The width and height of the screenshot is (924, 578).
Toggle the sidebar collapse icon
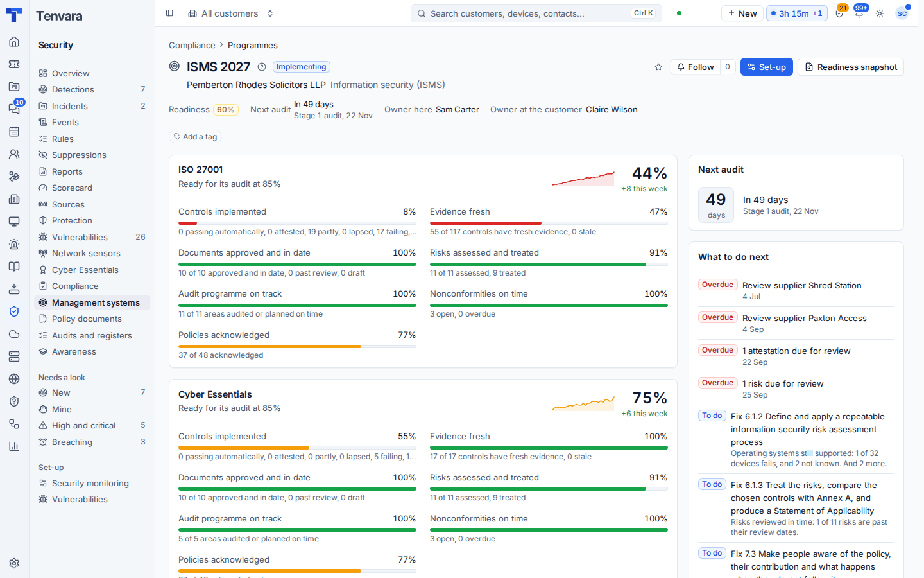click(x=169, y=13)
